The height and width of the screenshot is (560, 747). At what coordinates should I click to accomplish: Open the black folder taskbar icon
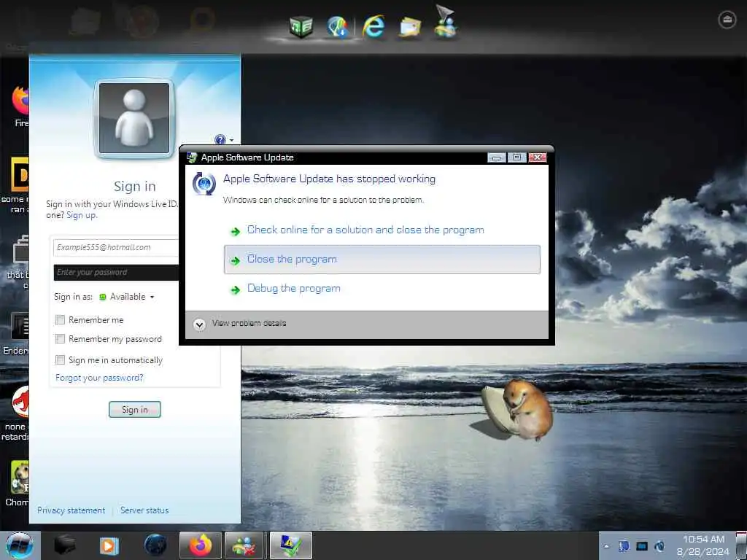(x=64, y=545)
